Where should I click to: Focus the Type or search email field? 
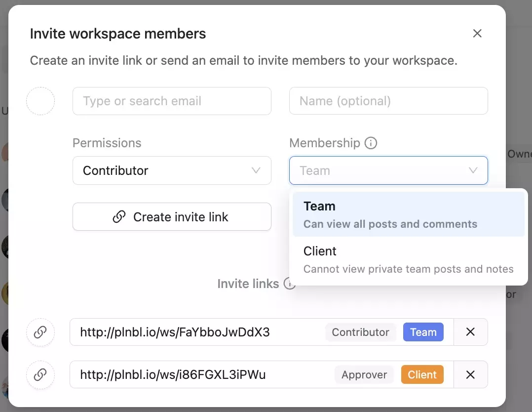172,101
